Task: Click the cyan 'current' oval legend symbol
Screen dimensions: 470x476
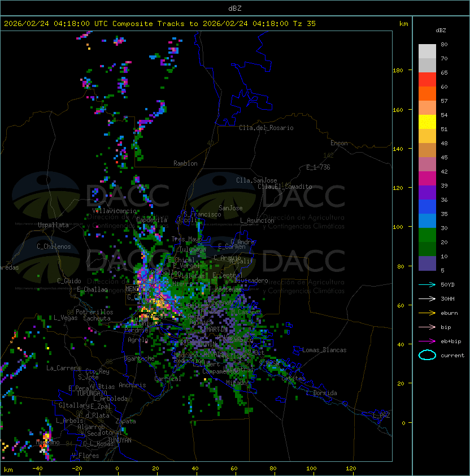Action: 427,355
